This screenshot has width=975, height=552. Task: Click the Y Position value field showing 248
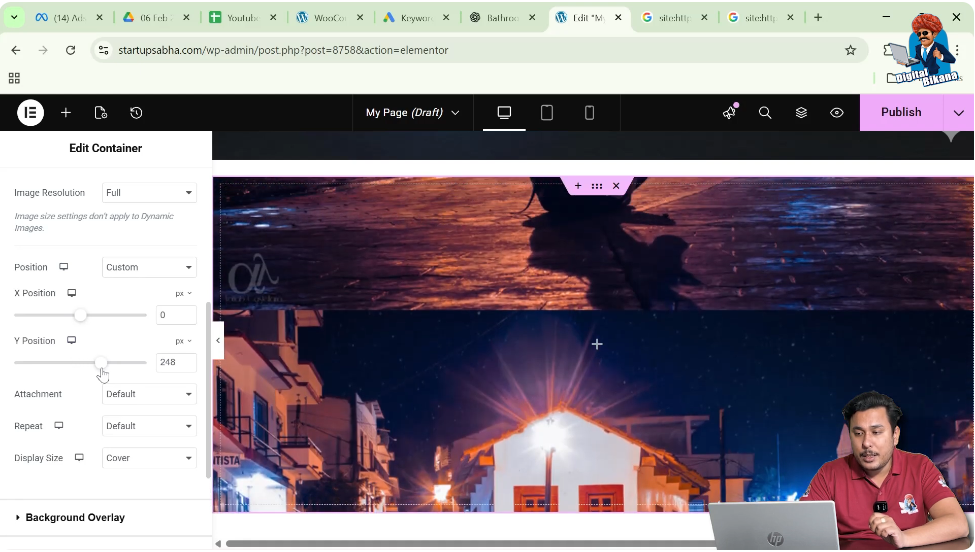click(176, 362)
